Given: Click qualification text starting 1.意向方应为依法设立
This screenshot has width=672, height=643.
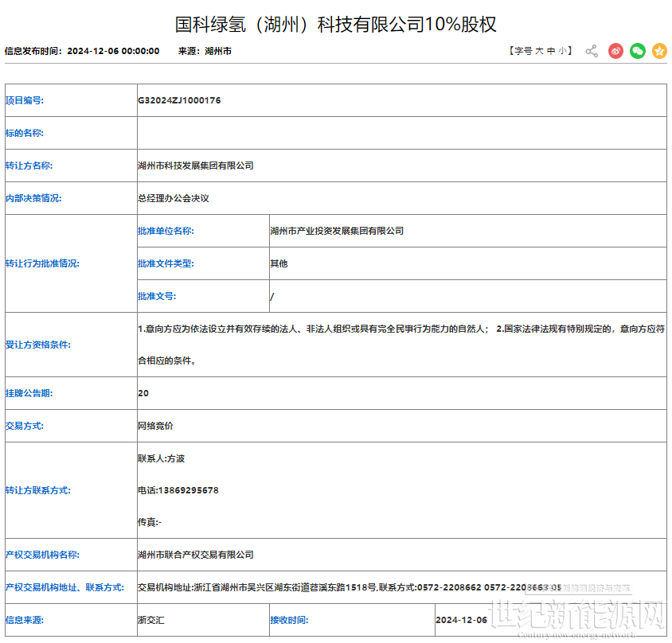Looking at the screenshot, I should pos(401,345).
